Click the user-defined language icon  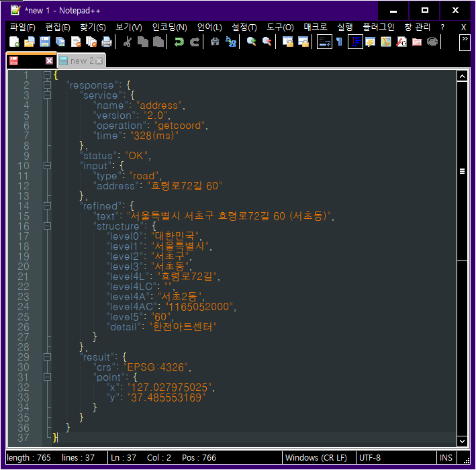[x=371, y=42]
